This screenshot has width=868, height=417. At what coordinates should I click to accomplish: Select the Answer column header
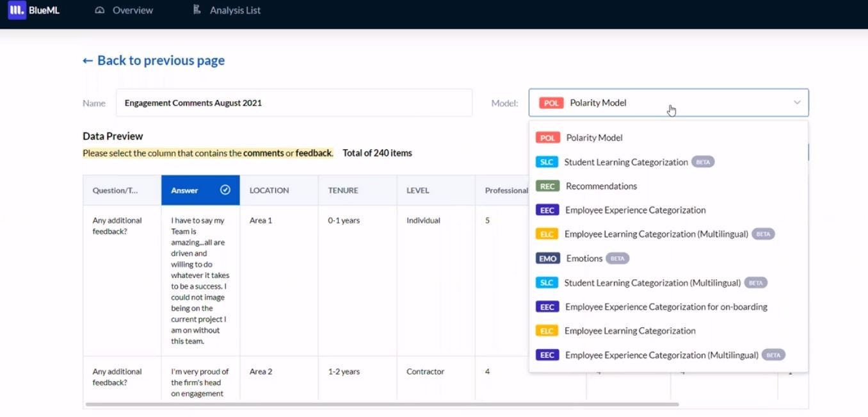tap(200, 190)
